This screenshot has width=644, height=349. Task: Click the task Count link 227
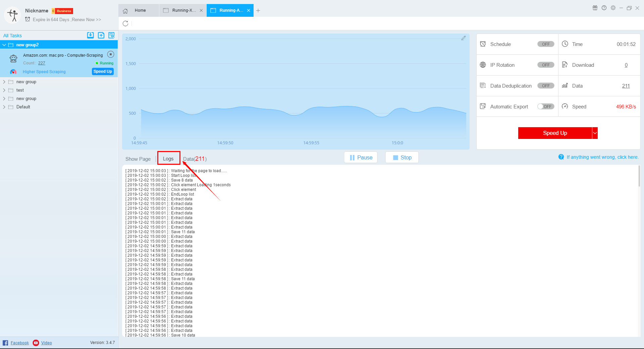click(x=42, y=63)
